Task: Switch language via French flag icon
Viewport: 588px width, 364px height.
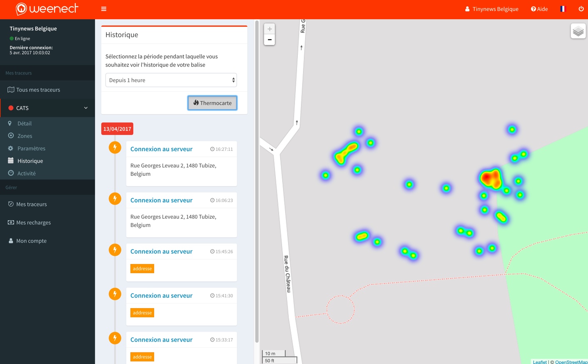Action: pyautogui.click(x=563, y=9)
